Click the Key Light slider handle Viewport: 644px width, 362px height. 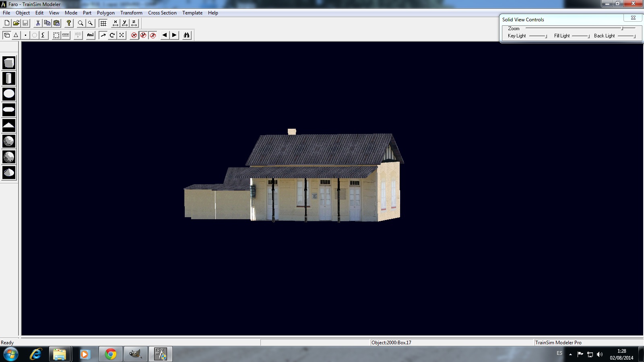(x=546, y=36)
